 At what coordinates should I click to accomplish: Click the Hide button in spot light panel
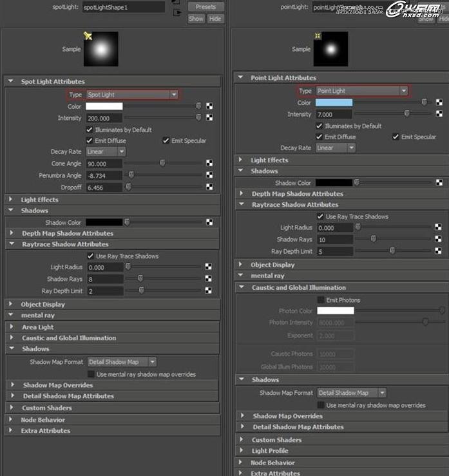point(215,19)
